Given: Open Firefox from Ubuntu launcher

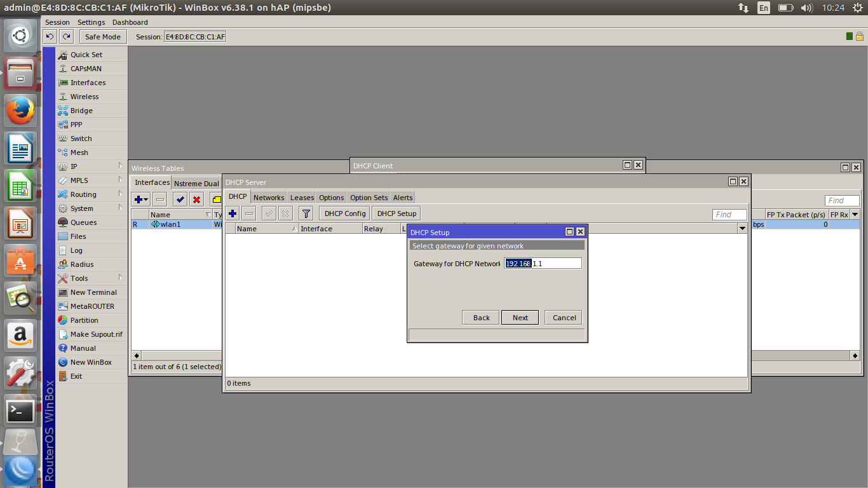Looking at the screenshot, I should 20,111.
